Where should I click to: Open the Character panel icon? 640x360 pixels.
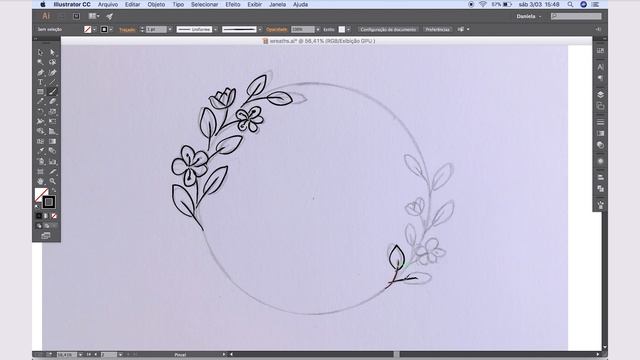pyautogui.click(x=600, y=67)
